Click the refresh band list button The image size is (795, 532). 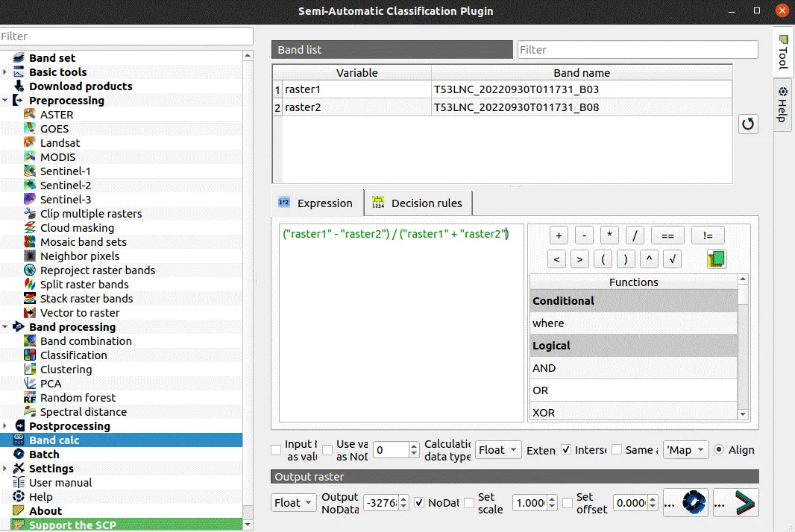(748, 124)
